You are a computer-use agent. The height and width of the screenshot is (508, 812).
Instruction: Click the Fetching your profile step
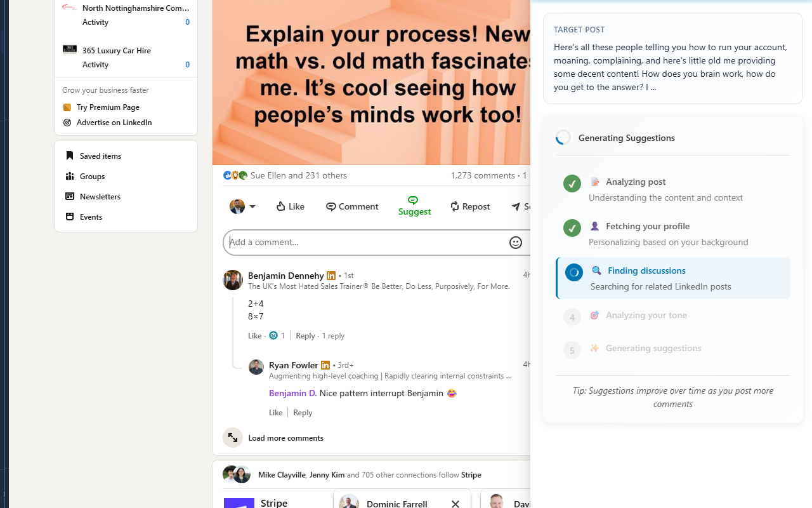pyautogui.click(x=673, y=234)
